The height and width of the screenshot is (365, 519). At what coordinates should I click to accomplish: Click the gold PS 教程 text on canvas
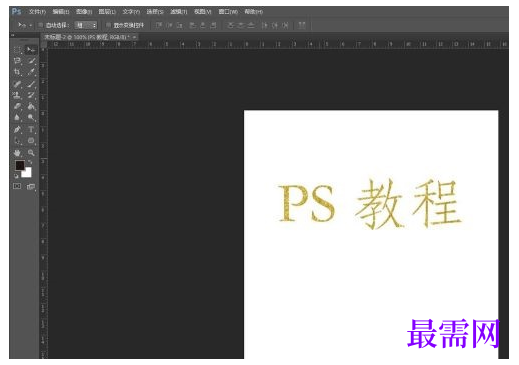click(x=370, y=204)
